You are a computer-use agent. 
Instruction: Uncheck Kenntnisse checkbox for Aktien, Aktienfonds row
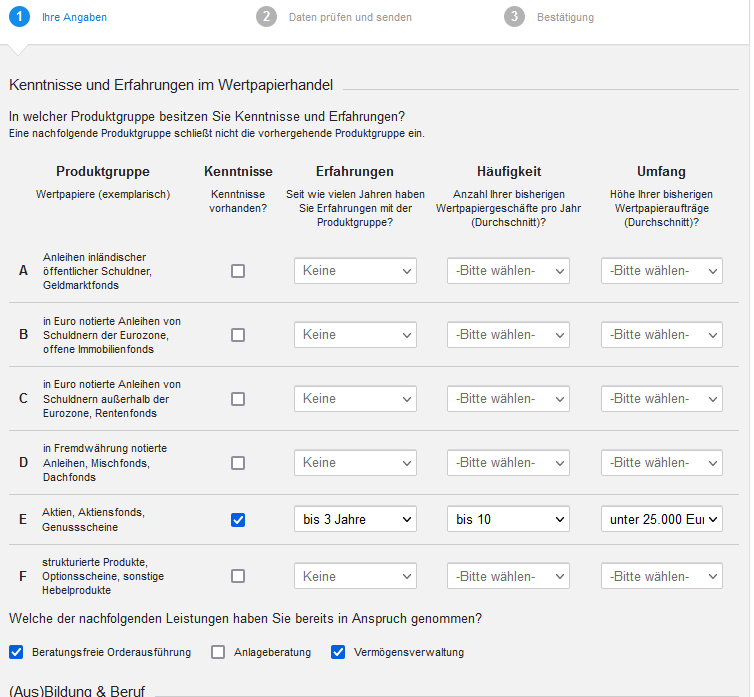(238, 520)
